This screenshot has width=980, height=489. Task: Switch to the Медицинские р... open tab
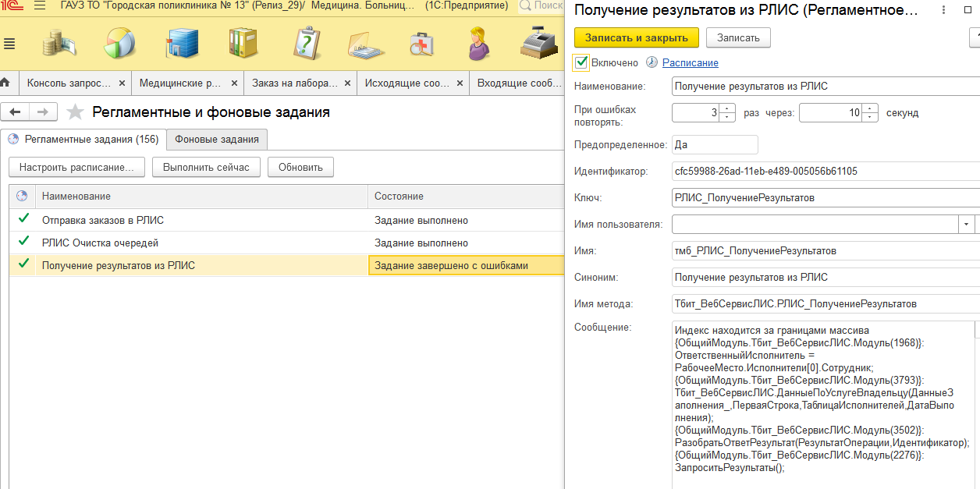(x=181, y=83)
